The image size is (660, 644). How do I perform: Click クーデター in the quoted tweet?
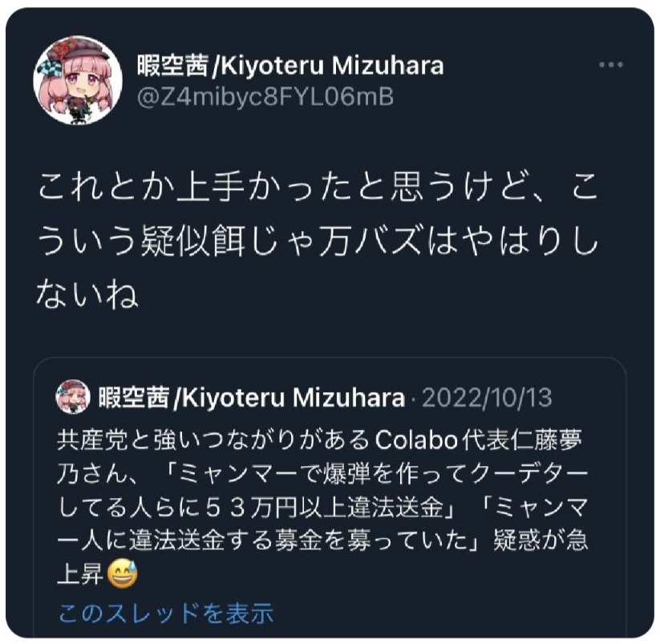528,474
